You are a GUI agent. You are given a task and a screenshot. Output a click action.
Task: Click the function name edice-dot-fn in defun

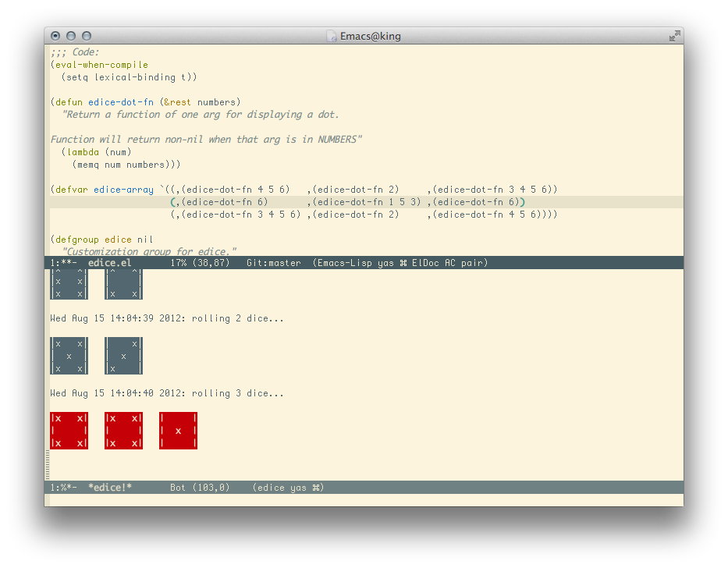tap(121, 102)
